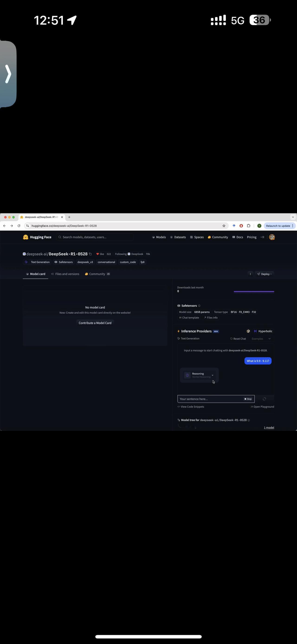The height and width of the screenshot is (644, 297).
Task: Click the blue extension icon beside star
Action: (234, 226)
